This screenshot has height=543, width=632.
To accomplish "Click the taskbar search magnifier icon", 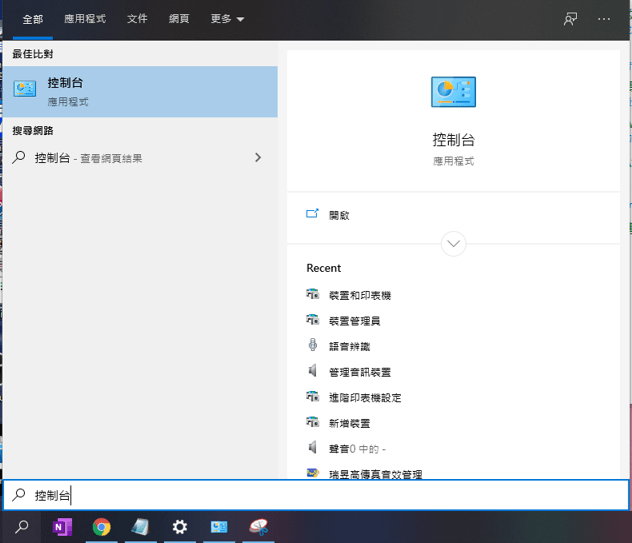I will 21,526.
